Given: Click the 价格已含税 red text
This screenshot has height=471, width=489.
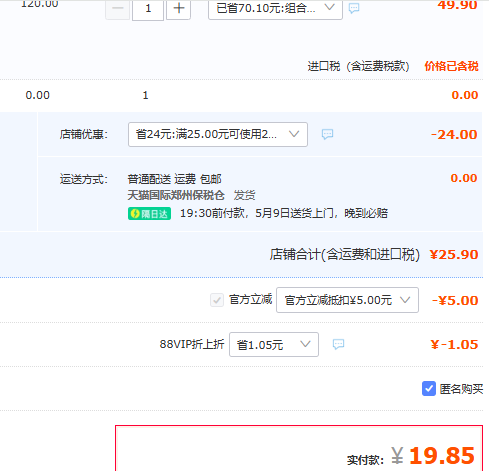Looking at the screenshot, I should (x=451, y=66).
